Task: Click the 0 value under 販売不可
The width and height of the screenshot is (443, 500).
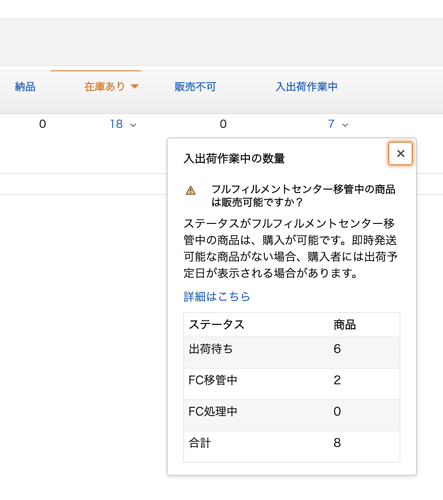Action: tap(223, 124)
